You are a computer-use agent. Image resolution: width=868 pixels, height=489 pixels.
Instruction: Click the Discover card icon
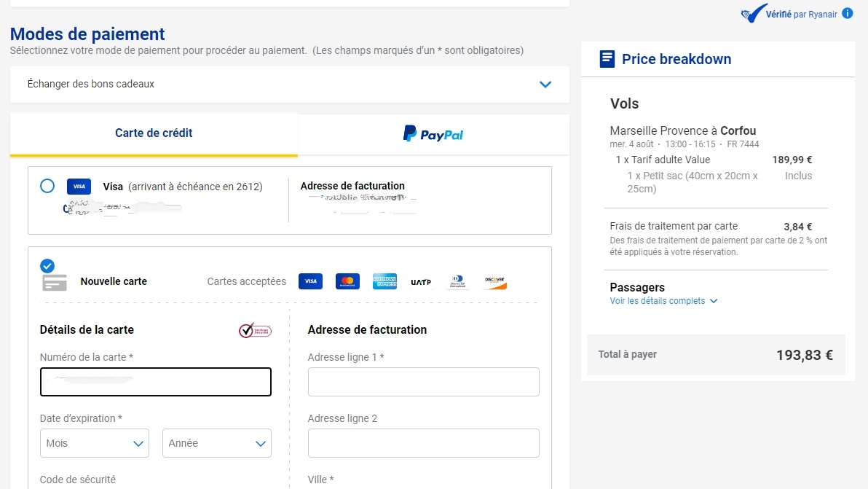click(x=494, y=281)
